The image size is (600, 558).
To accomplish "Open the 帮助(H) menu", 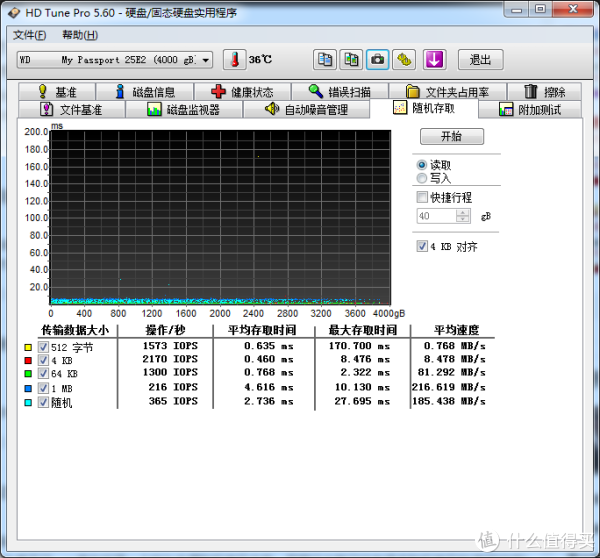I will (80, 35).
